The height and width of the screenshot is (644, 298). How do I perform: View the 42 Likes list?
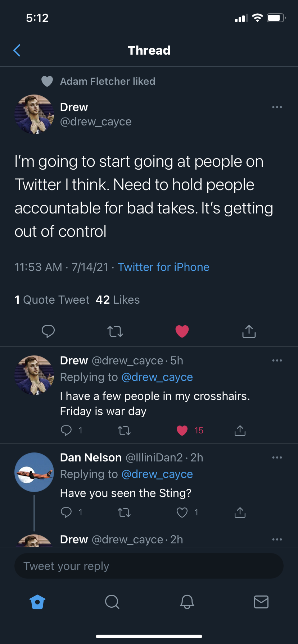pos(118,300)
